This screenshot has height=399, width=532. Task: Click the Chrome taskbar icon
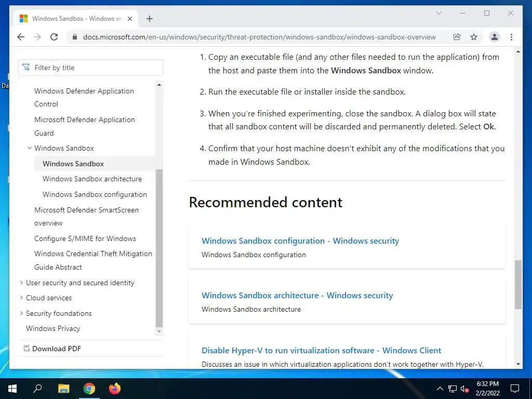tap(89, 389)
